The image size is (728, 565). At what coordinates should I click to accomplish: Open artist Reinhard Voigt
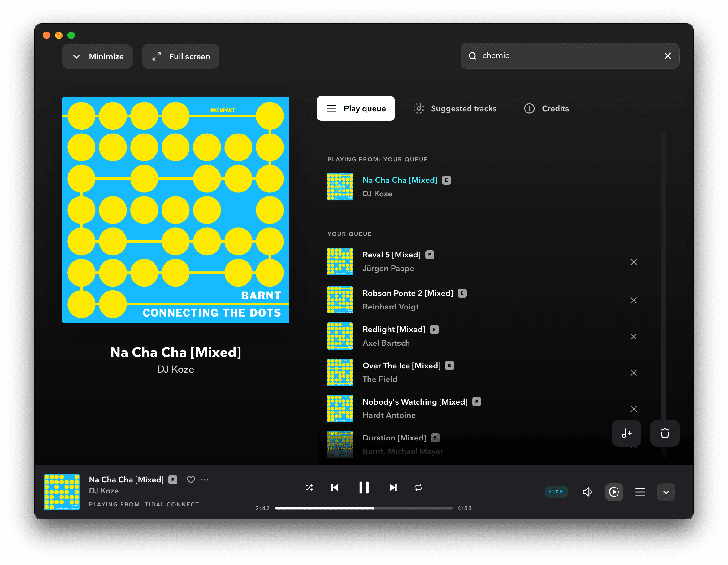pos(391,307)
